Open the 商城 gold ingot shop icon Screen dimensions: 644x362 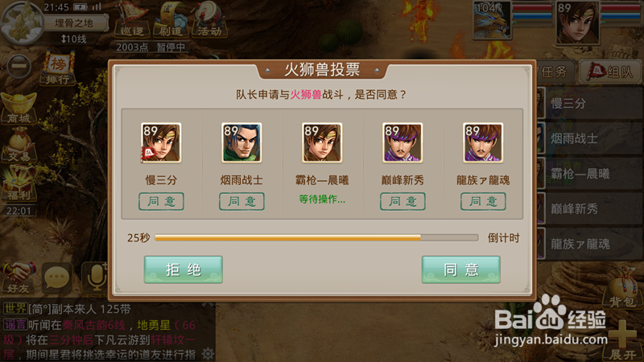(x=19, y=109)
